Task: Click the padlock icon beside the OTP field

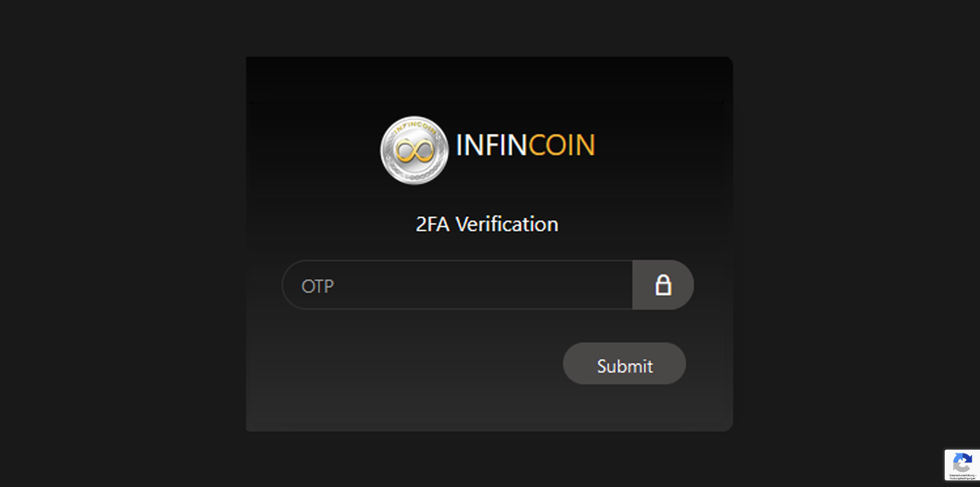Action: [663, 285]
